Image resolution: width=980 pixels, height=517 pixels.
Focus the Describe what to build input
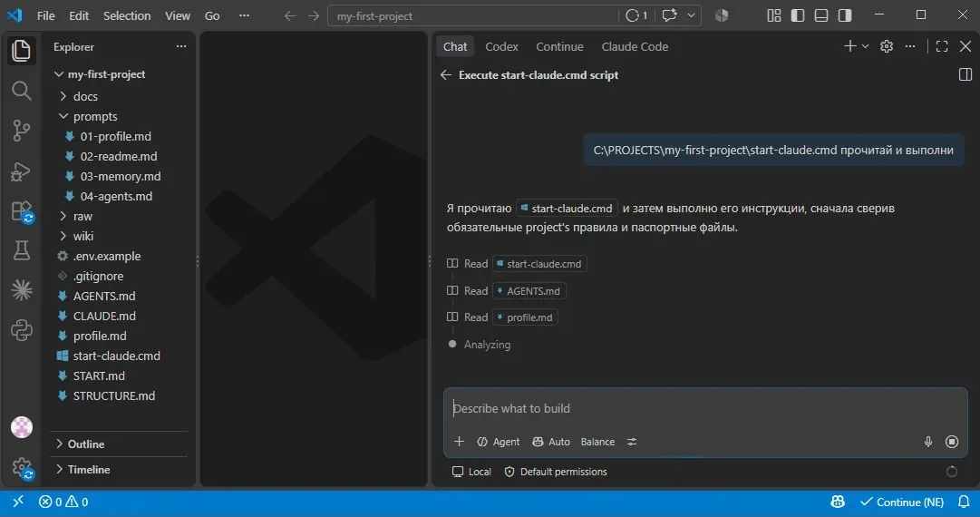705,409
